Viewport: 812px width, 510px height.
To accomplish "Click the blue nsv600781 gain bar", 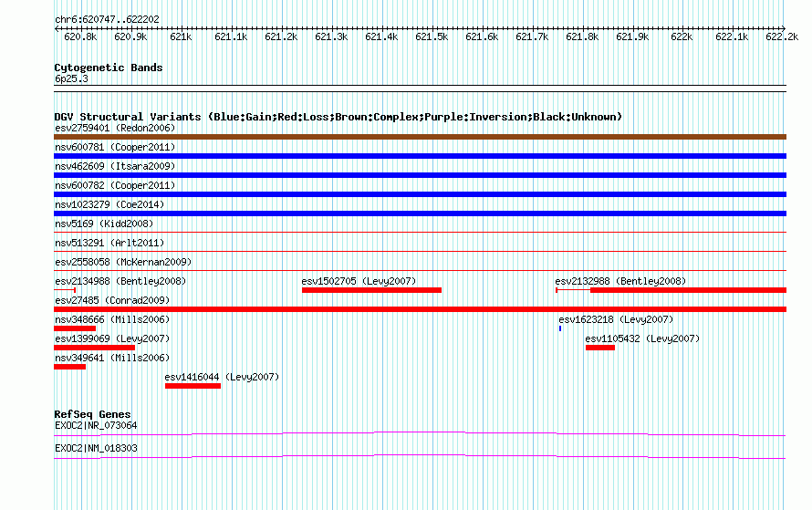I will pos(420,156).
